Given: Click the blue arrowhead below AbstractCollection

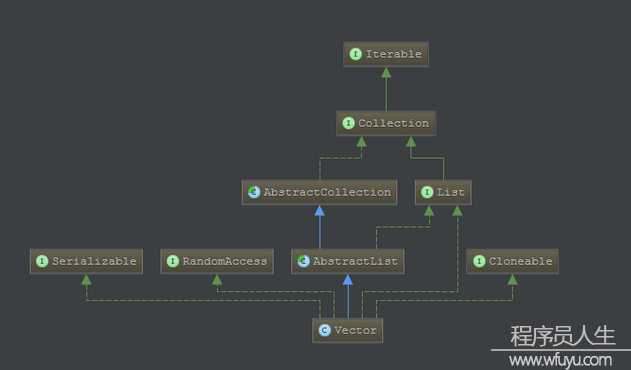Looking at the screenshot, I should coord(320,211).
